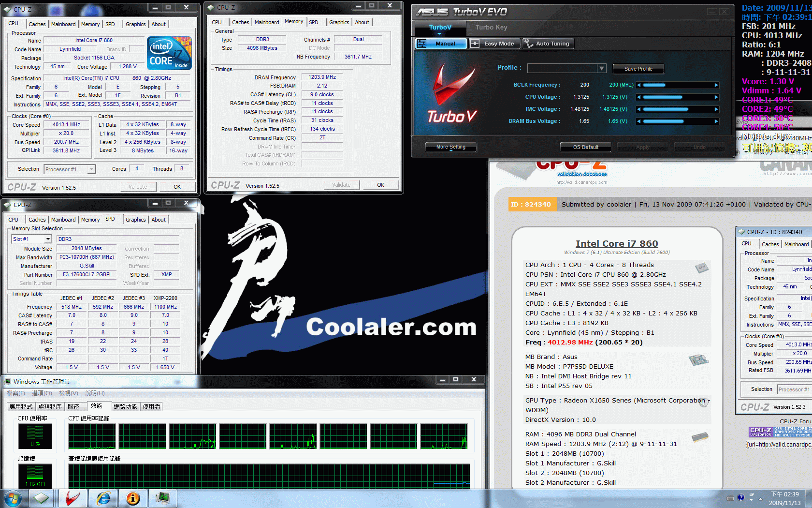Image resolution: width=812 pixels, height=508 pixels.
Task: Click part number F3-17600CL7-2GBPI
Action: (x=87, y=275)
